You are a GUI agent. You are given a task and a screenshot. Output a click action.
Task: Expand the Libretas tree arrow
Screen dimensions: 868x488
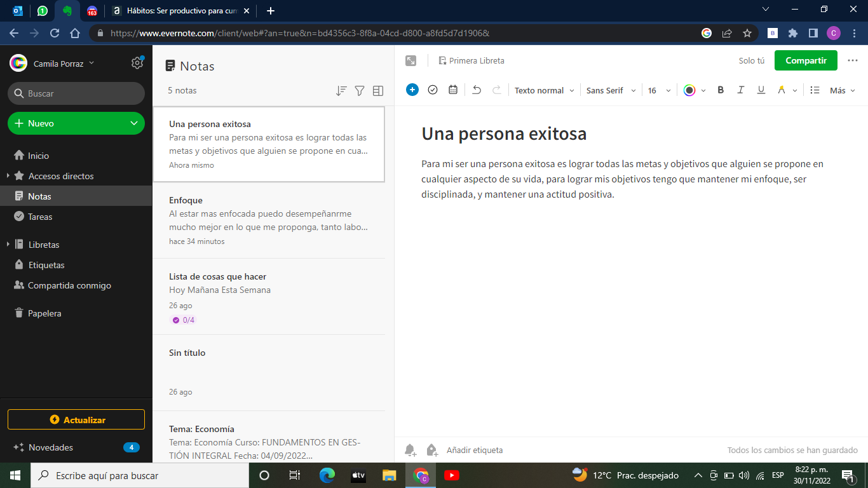coord(7,245)
